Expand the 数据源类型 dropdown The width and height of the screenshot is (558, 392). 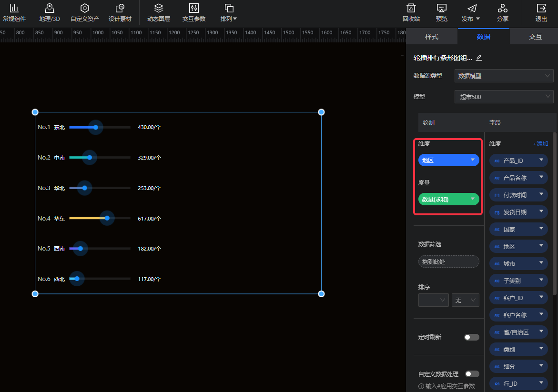[504, 76]
